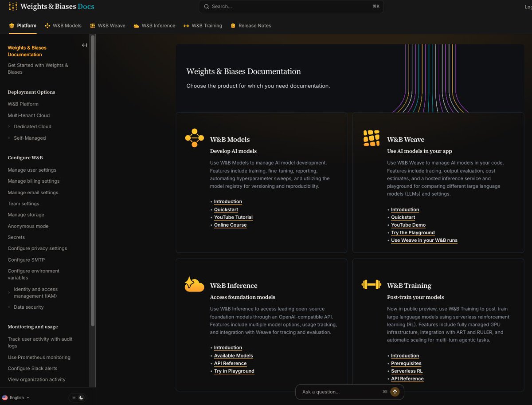
Task: Open the English language selector
Action: click(16, 398)
